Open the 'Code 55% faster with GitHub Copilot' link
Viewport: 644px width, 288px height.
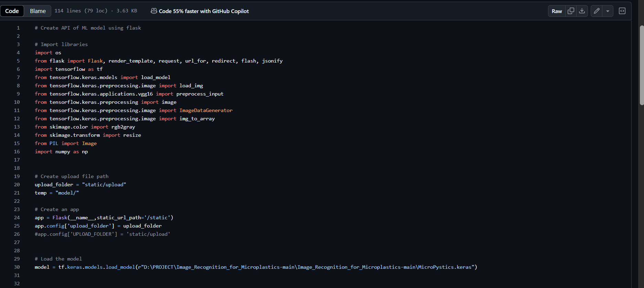tap(200, 11)
